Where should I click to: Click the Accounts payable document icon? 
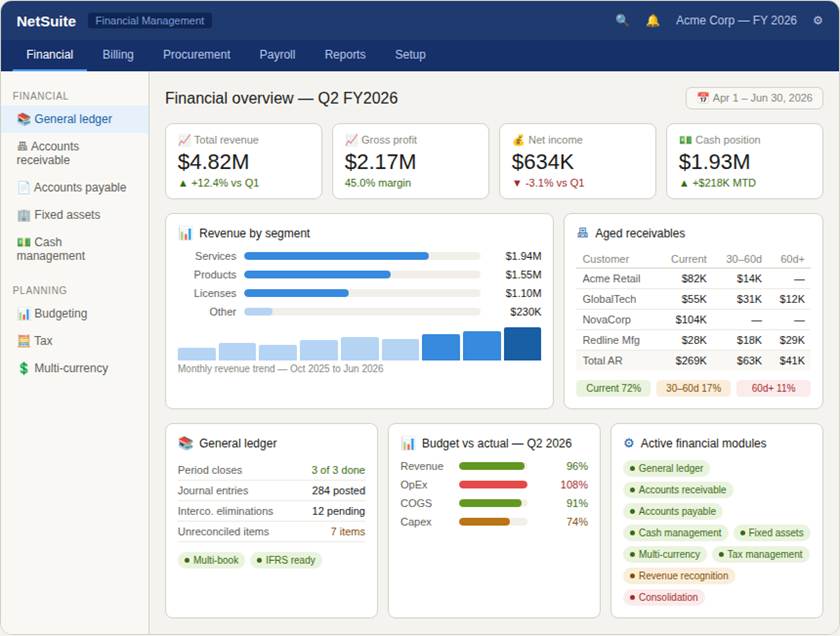point(24,188)
